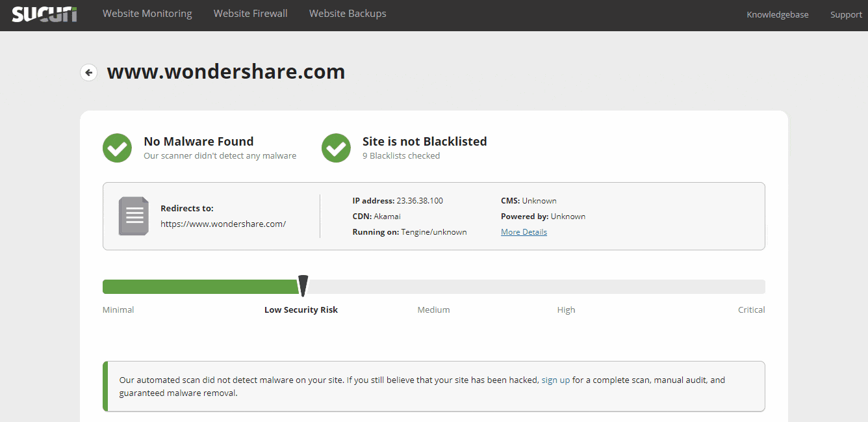Click the https://www.wondershare.com/ redirect URL
868x422 pixels.
223,224
